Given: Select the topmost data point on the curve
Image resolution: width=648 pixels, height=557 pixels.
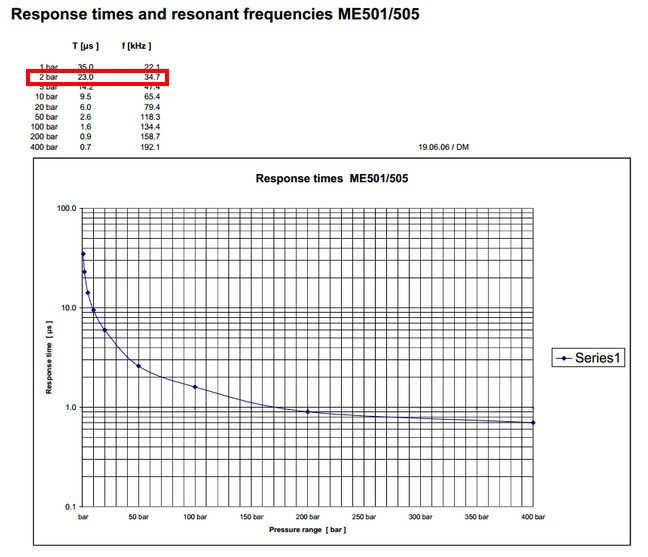Looking at the screenshot, I should (83, 254).
